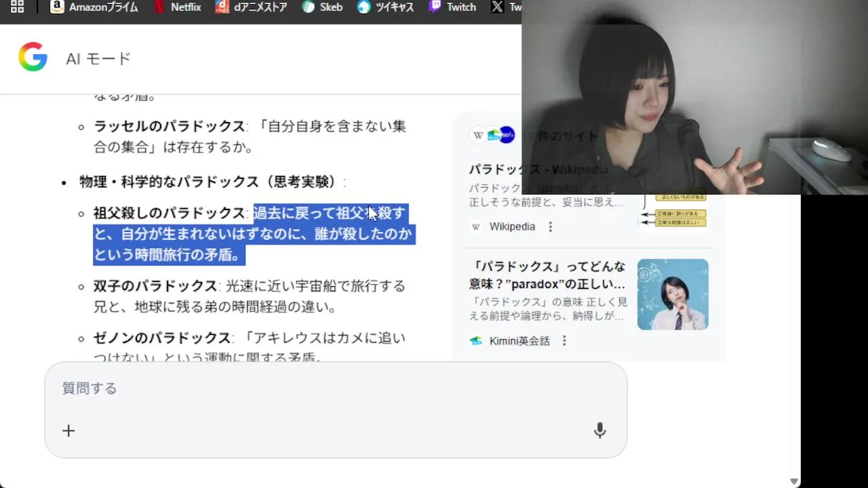Image resolution: width=868 pixels, height=488 pixels.
Task: Click the ゼノンのパラドックス heading text
Action: point(162,338)
